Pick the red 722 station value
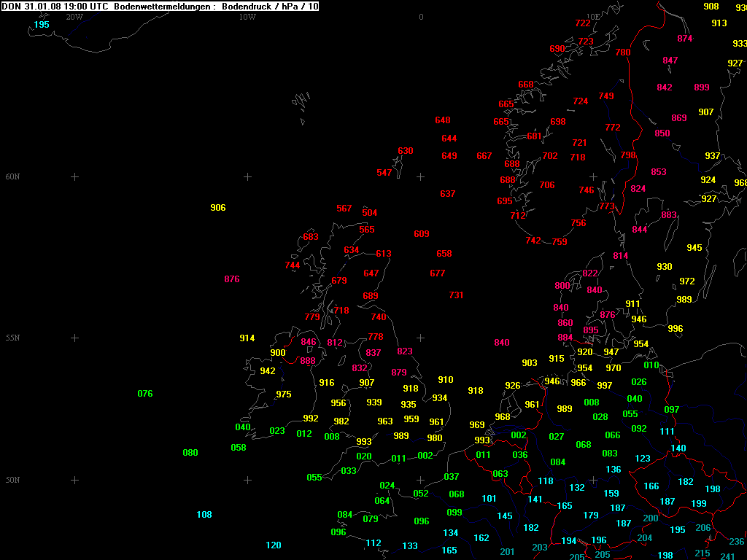 [x=583, y=23]
